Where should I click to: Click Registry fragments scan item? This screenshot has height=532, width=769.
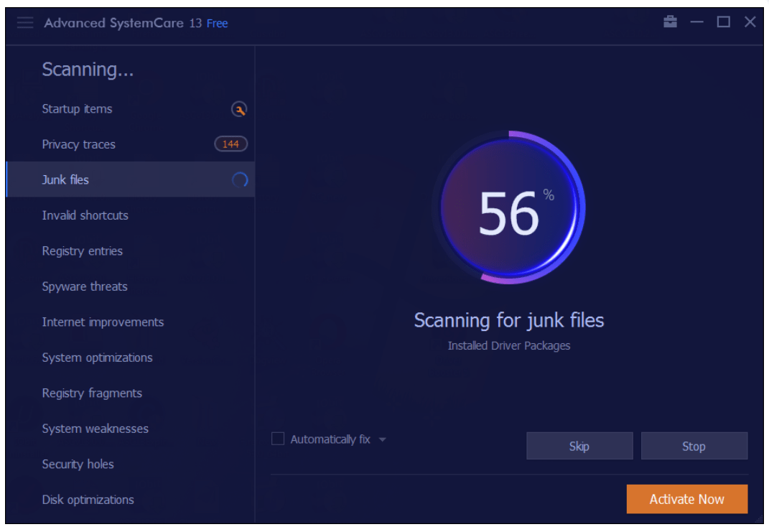[x=130, y=393]
